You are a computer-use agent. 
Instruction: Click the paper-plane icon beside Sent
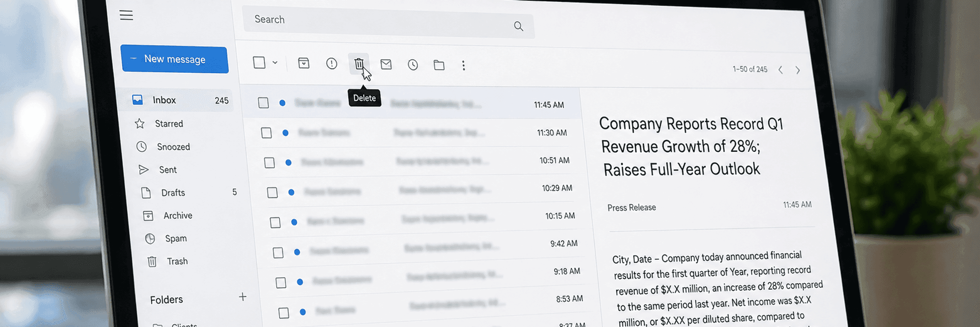[x=144, y=169]
